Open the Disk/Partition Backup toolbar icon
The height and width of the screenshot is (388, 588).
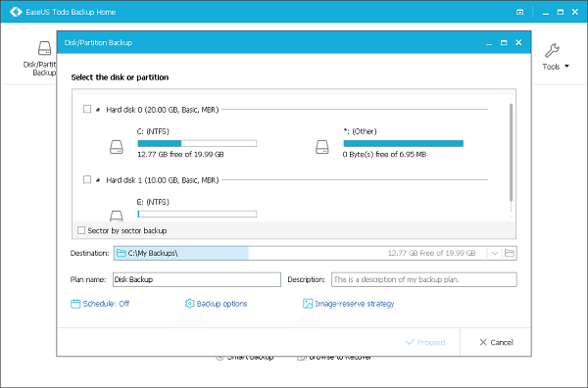(x=44, y=49)
